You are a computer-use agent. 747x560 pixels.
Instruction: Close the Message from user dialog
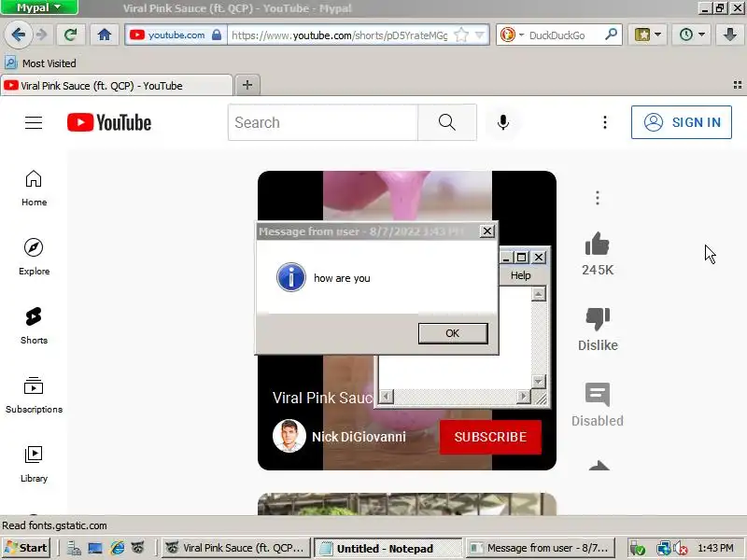pos(486,231)
